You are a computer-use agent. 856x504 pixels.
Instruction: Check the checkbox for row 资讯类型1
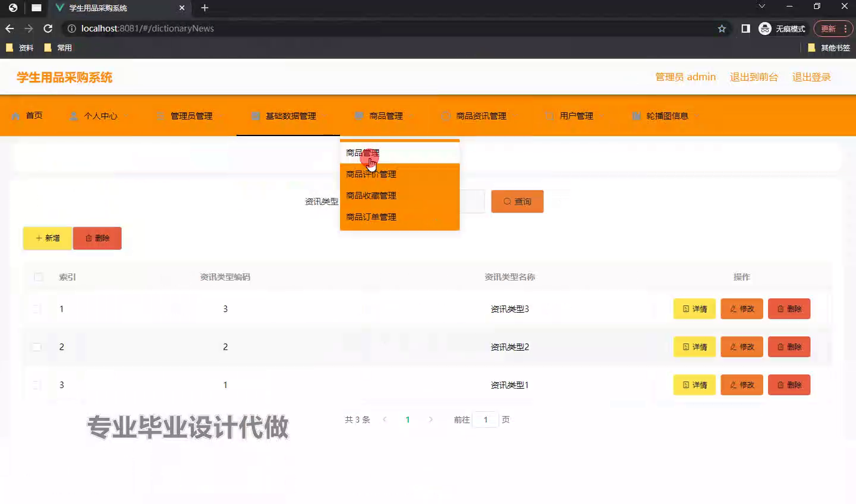pos(37,385)
